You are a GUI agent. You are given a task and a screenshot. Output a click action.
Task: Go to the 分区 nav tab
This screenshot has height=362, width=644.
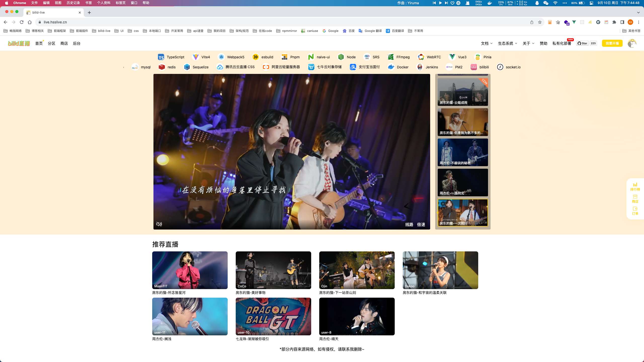(x=51, y=43)
